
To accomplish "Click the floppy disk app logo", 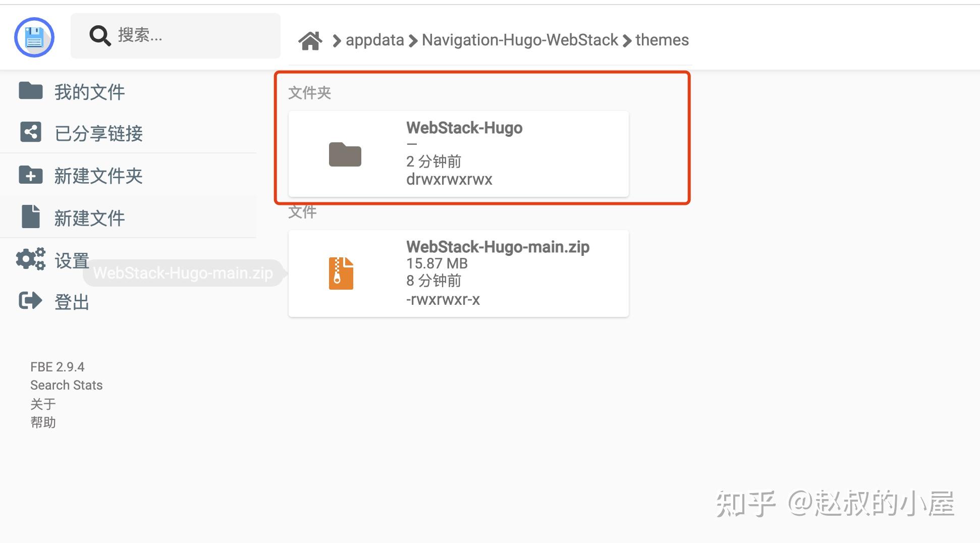I will pos(34,37).
